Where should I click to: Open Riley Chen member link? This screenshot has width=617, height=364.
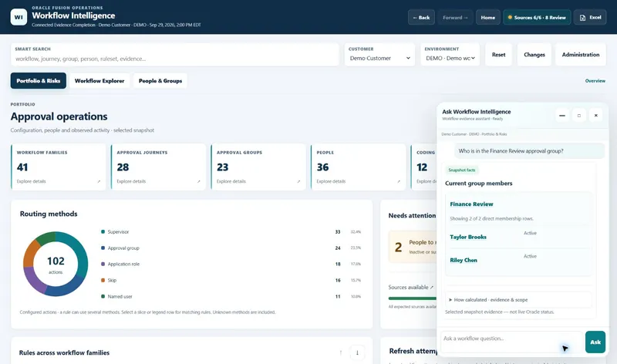click(464, 260)
